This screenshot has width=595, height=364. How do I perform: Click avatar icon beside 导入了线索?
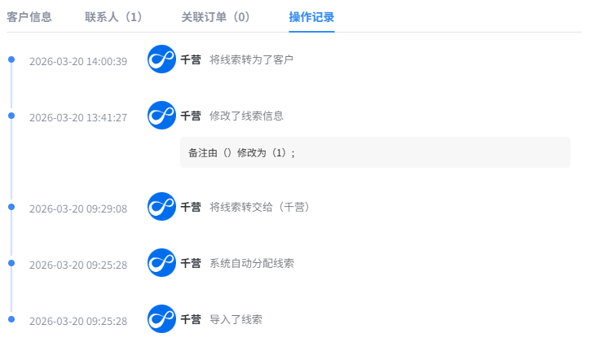161,318
